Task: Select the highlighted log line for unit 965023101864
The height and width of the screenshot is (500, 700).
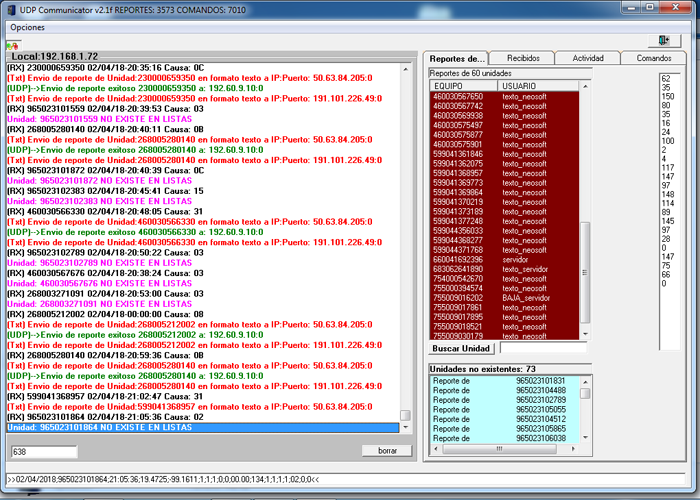Action: 200,427
